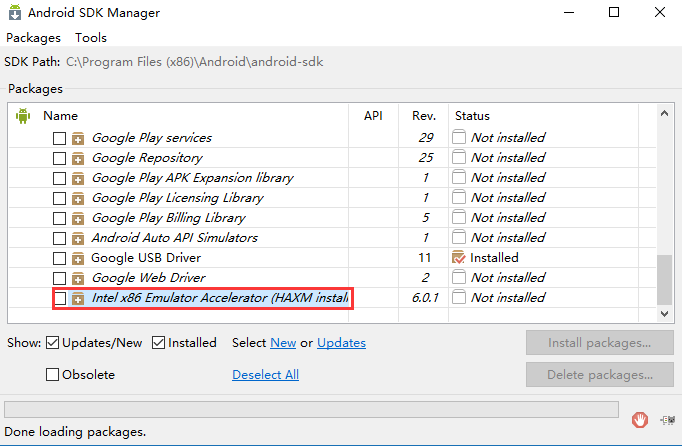This screenshot has height=446, width=682.
Task: Click the Not installed icon for Google Web Driver
Action: point(458,277)
